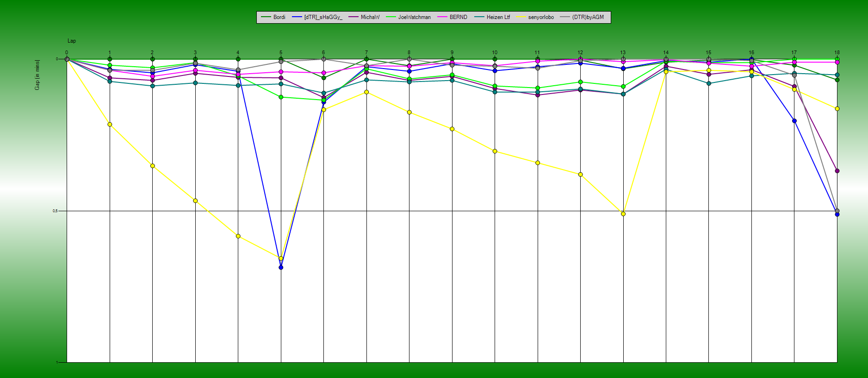868x378 pixels.
Task: Select the yellow point at lap 7
Action: (366, 92)
